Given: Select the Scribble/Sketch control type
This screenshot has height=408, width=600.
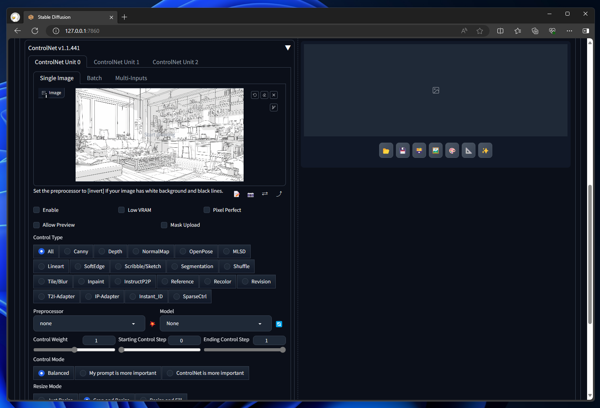Looking at the screenshot, I should [138, 266].
